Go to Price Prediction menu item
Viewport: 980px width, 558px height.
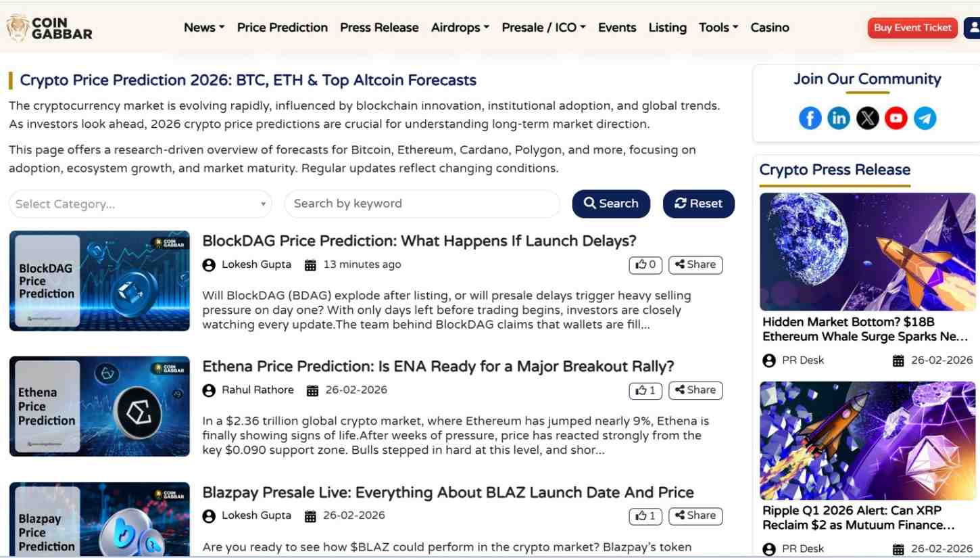283,28
